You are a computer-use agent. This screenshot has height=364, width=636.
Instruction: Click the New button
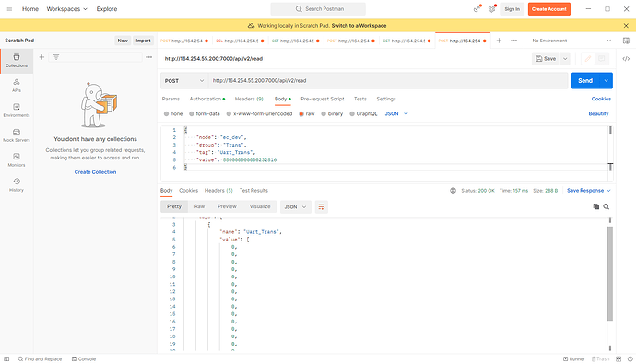[123, 41]
